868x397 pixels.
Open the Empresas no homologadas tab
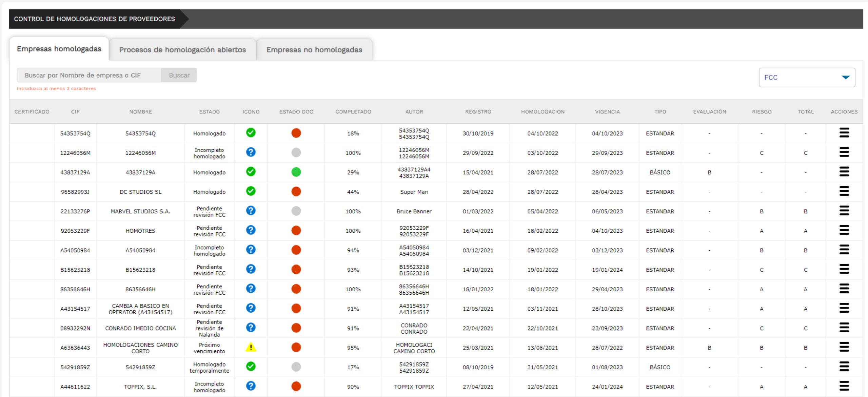pyautogui.click(x=314, y=49)
